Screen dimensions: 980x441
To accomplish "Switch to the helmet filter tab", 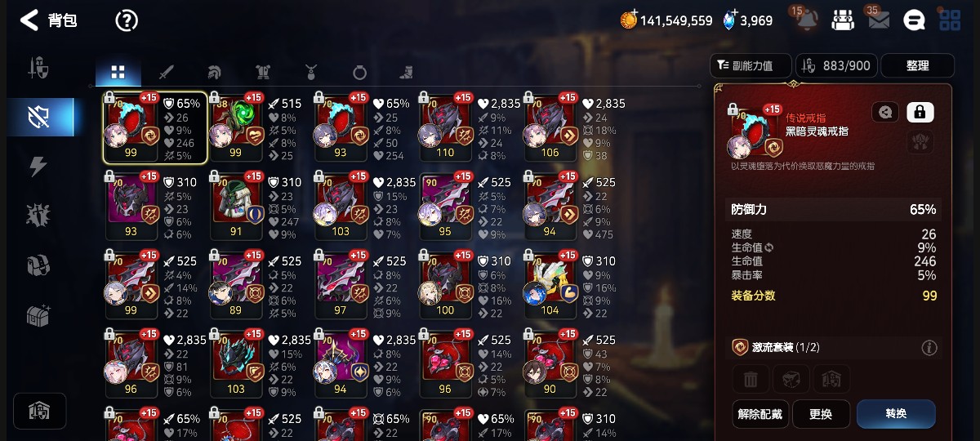I will coord(214,72).
